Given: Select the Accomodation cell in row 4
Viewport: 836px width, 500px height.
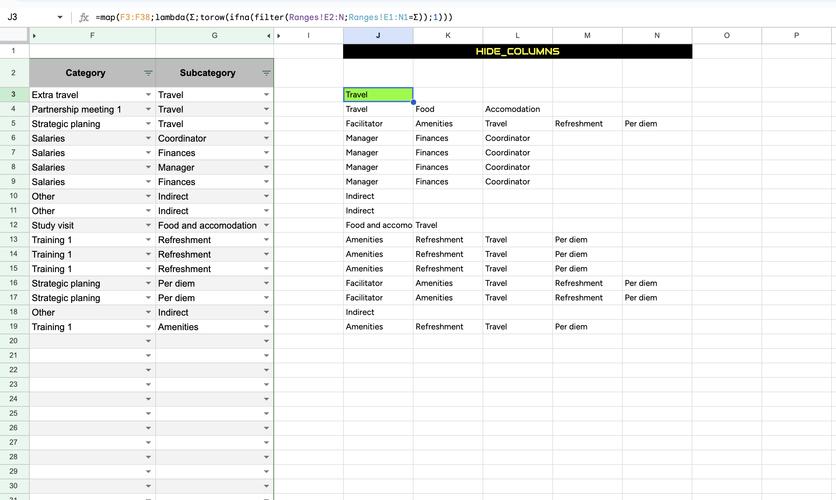Looking at the screenshot, I should point(517,109).
